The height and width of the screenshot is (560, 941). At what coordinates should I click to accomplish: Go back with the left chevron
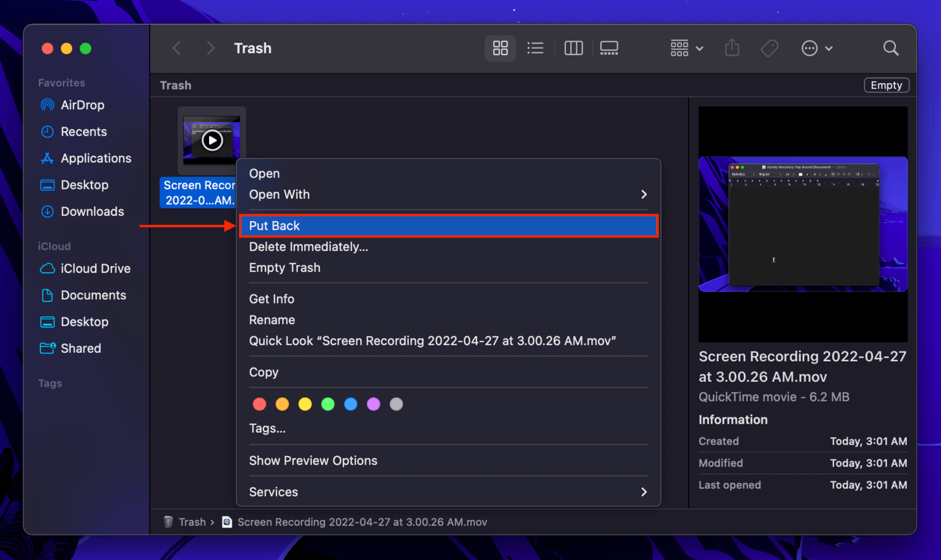(x=177, y=48)
